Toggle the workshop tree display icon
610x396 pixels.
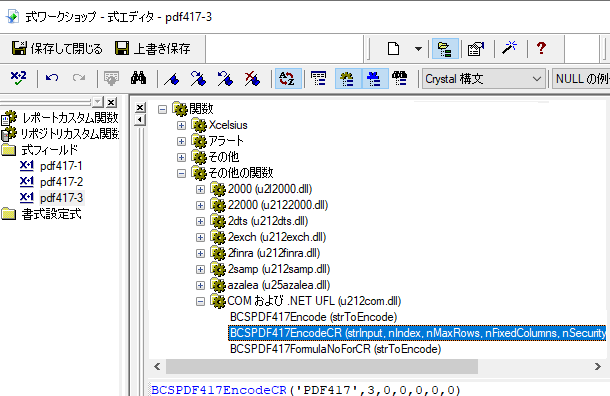pos(445,49)
